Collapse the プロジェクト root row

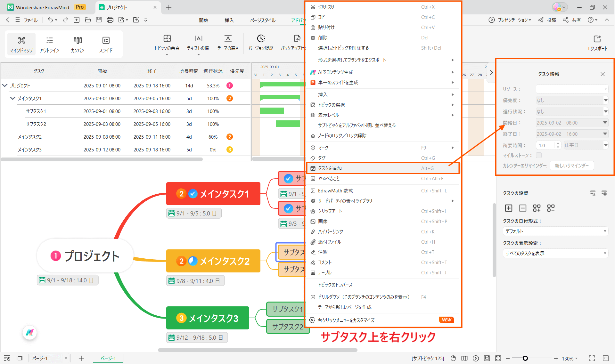coord(4,85)
